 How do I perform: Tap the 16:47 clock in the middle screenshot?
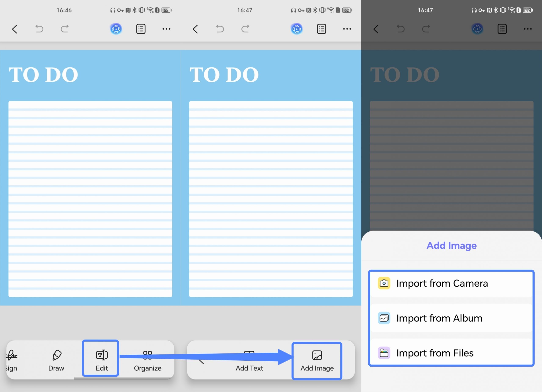245,10
